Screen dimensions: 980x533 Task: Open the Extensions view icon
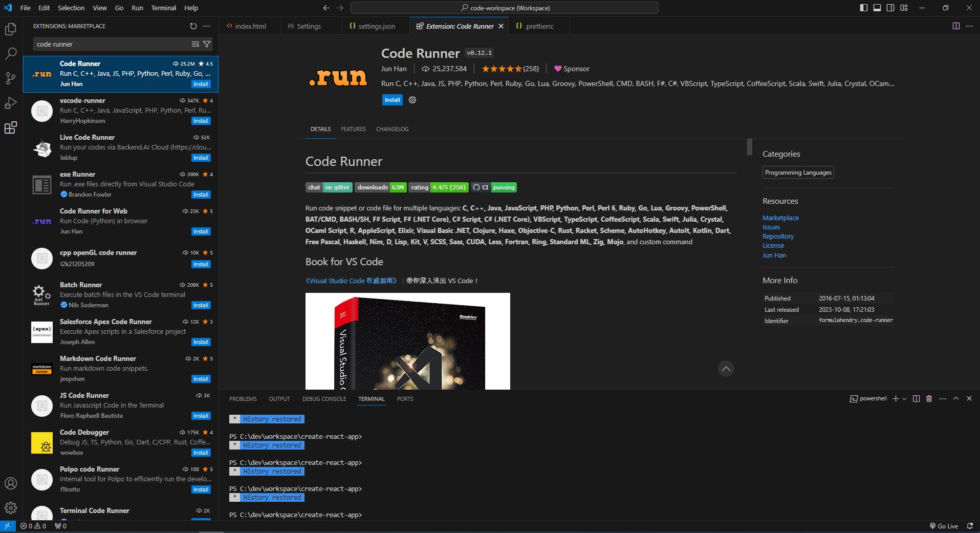[11, 127]
